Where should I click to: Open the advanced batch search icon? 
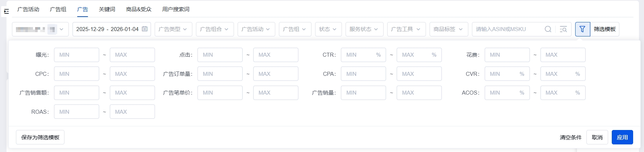[x=563, y=29]
